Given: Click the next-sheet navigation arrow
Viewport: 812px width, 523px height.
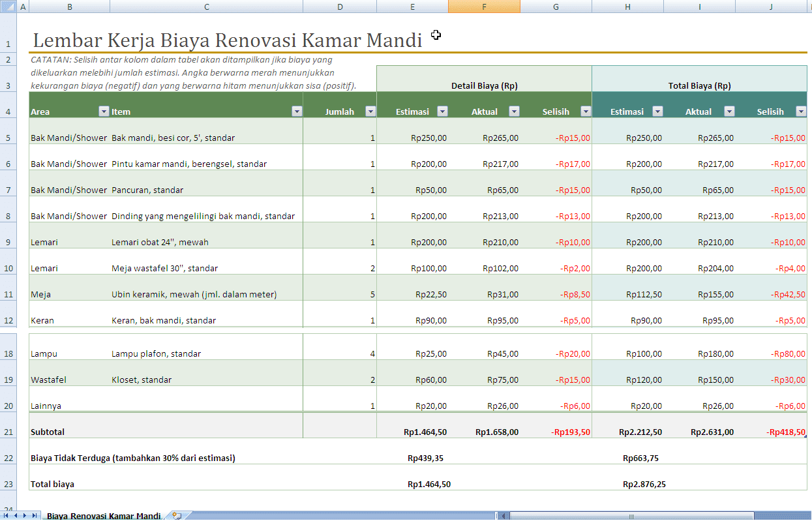Looking at the screenshot, I should point(25,515).
